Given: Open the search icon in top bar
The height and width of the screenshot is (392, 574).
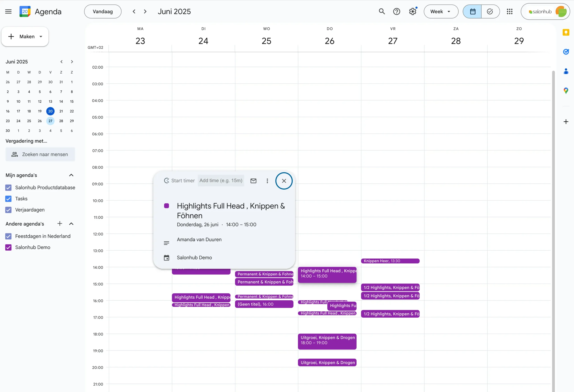Looking at the screenshot, I should (x=382, y=12).
